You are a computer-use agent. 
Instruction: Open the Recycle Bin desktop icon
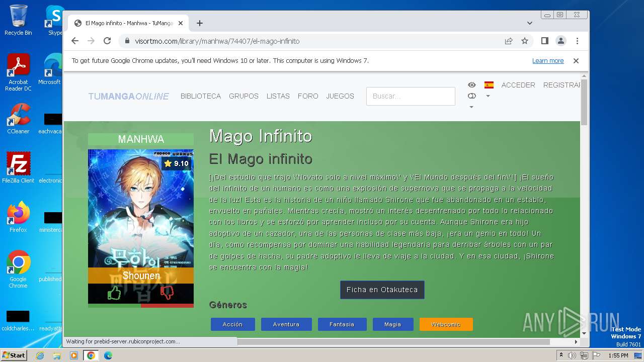(18, 20)
